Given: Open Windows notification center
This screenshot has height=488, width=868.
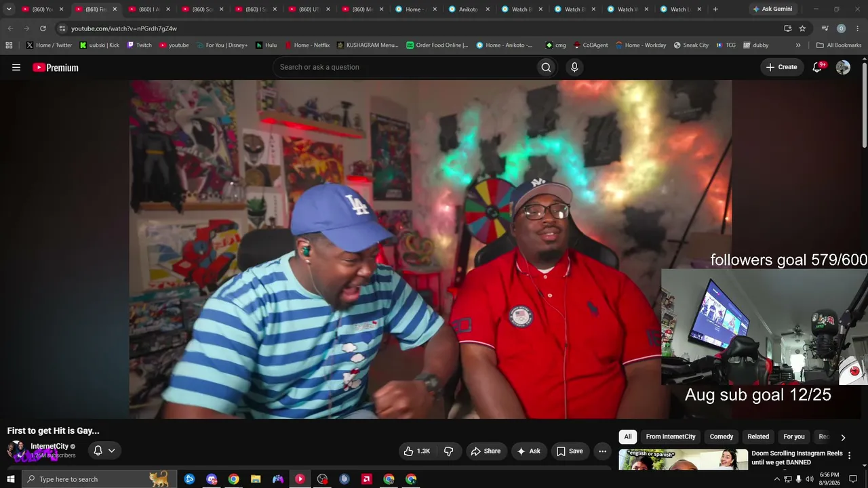Looking at the screenshot, I should click(854, 479).
